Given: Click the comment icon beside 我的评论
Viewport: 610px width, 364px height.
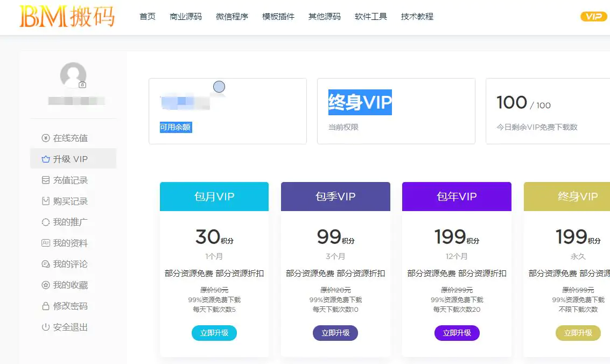Looking at the screenshot, I should tap(46, 264).
